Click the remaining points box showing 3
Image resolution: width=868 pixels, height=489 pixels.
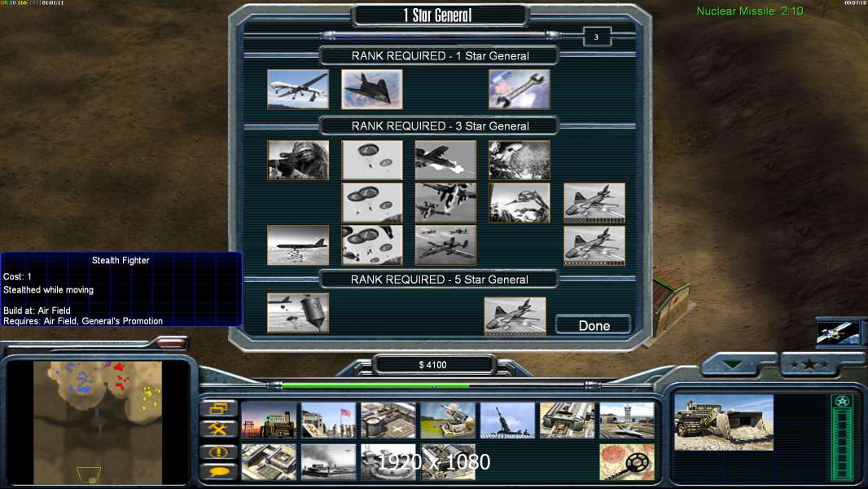point(596,37)
